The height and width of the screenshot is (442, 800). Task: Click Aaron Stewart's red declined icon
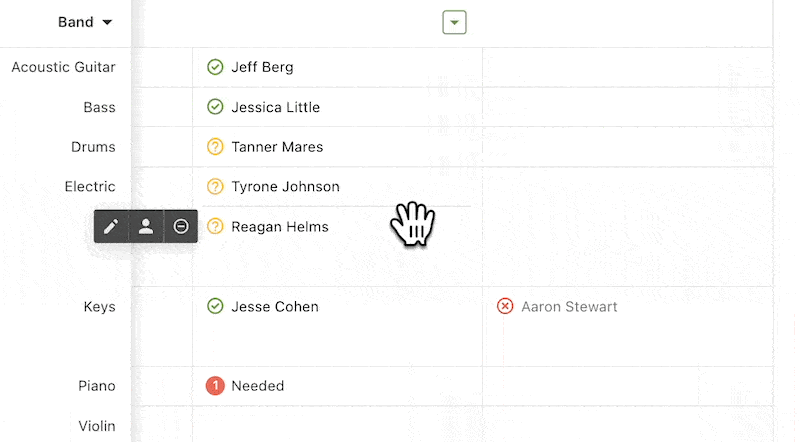coord(505,306)
